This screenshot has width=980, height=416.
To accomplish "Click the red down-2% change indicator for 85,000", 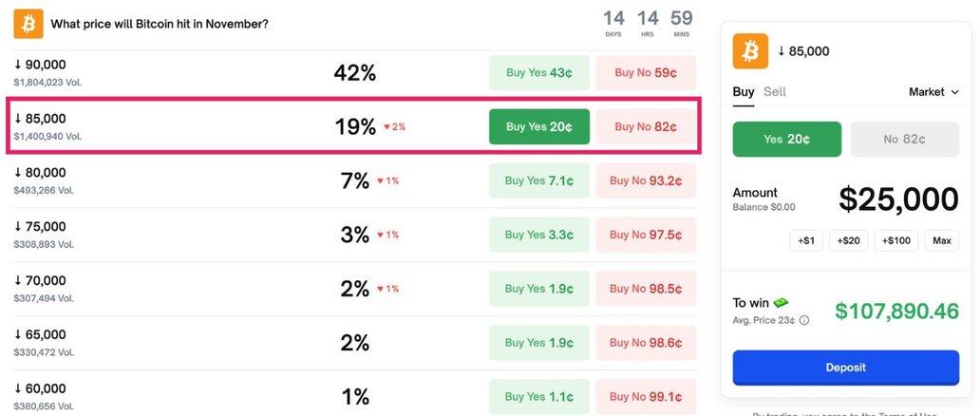I will click(394, 126).
